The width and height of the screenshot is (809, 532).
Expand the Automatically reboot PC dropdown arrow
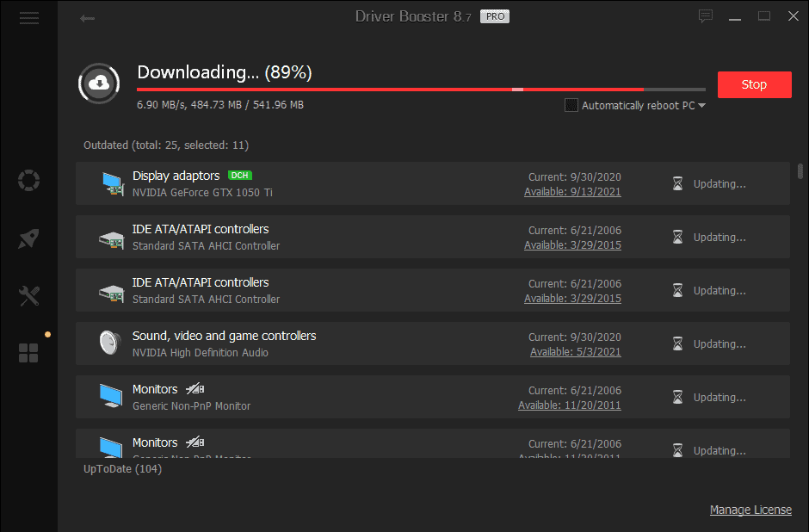pos(703,104)
